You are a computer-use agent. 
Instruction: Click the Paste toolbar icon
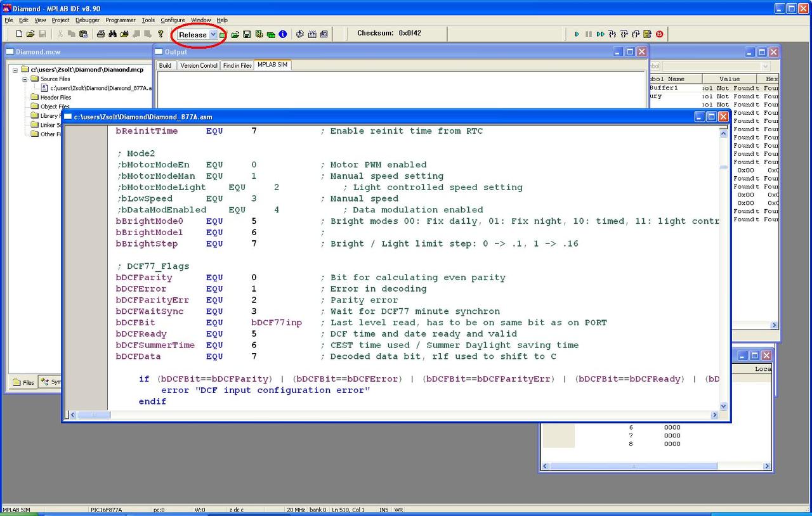83,34
